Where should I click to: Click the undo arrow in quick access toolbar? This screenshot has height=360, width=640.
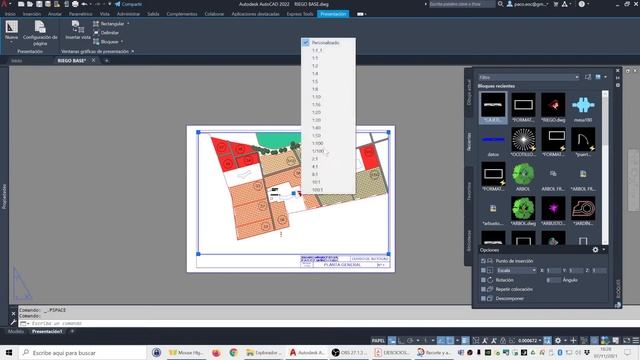[84, 4]
